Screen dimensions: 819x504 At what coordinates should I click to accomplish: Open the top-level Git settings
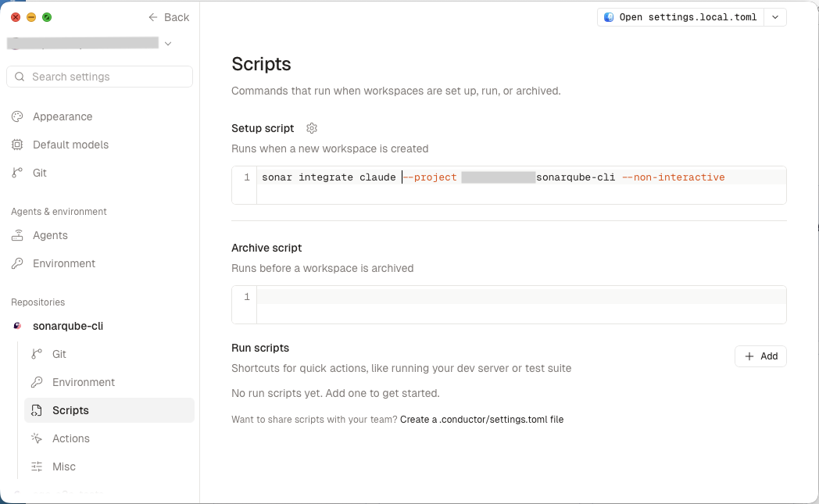coord(39,173)
